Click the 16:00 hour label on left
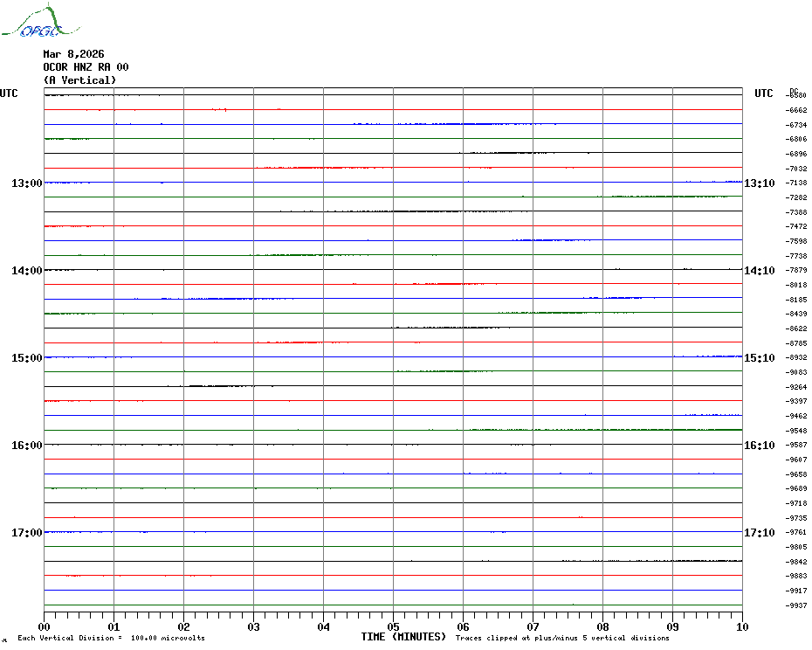This screenshot has width=812, height=650. pos(27,446)
